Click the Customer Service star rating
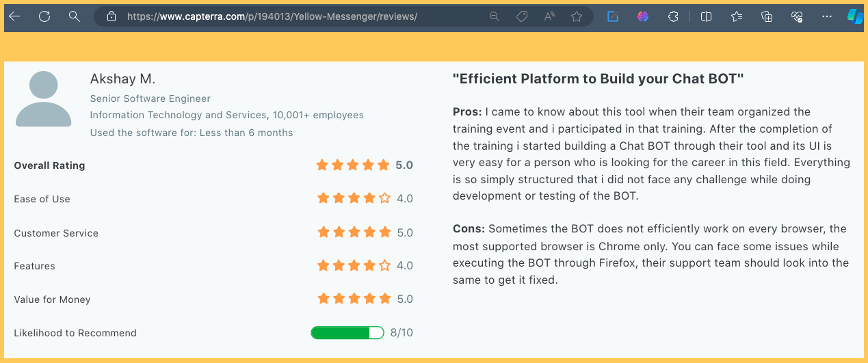 tap(354, 232)
